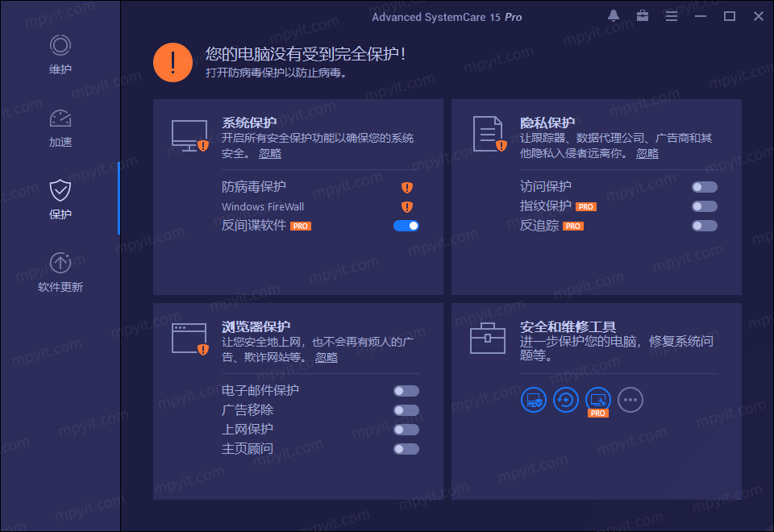Click the 您的电脑没有受到完全保护 headline

pyautogui.click(x=306, y=53)
